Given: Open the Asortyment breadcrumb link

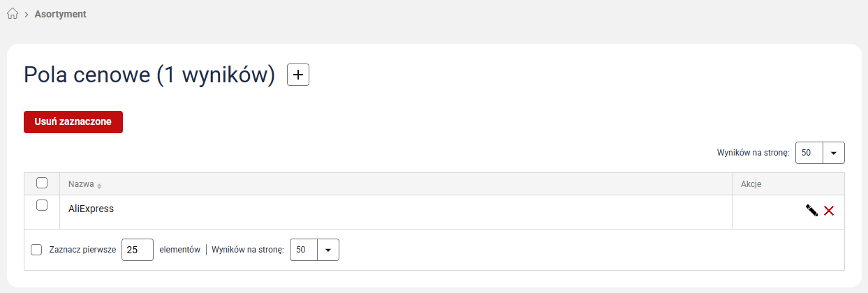Looking at the screenshot, I should [x=61, y=14].
